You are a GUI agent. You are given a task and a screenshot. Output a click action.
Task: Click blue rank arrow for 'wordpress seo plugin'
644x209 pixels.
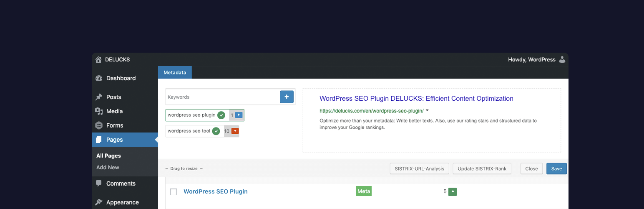click(239, 115)
